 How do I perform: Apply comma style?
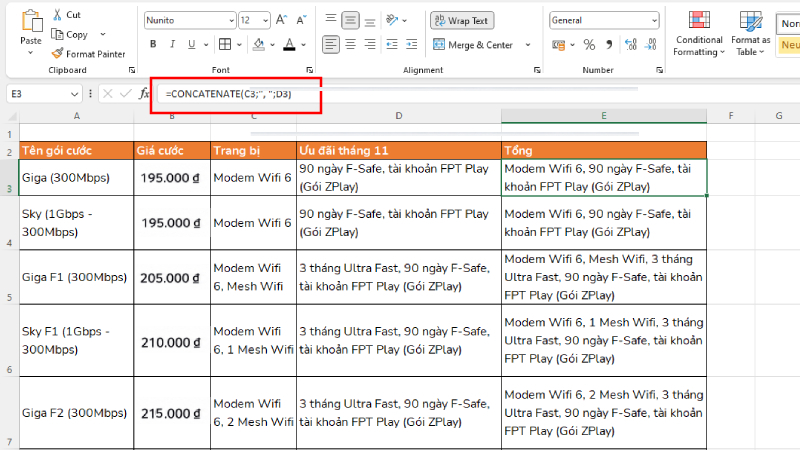tap(609, 45)
